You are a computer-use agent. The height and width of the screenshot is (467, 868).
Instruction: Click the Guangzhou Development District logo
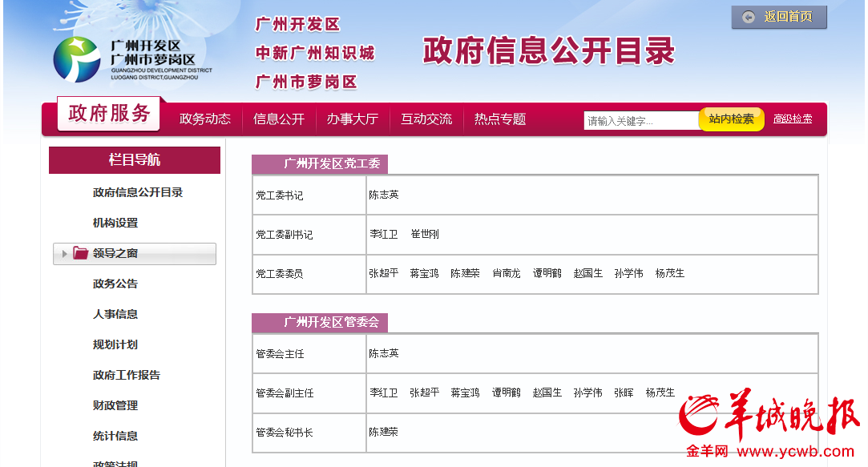[77, 59]
